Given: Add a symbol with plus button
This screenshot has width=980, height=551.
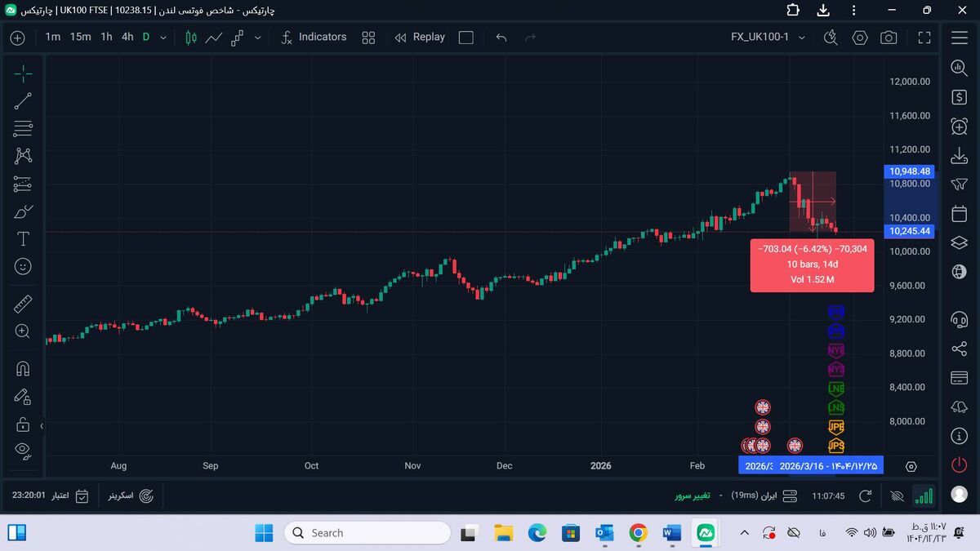Looking at the screenshot, I should point(18,38).
